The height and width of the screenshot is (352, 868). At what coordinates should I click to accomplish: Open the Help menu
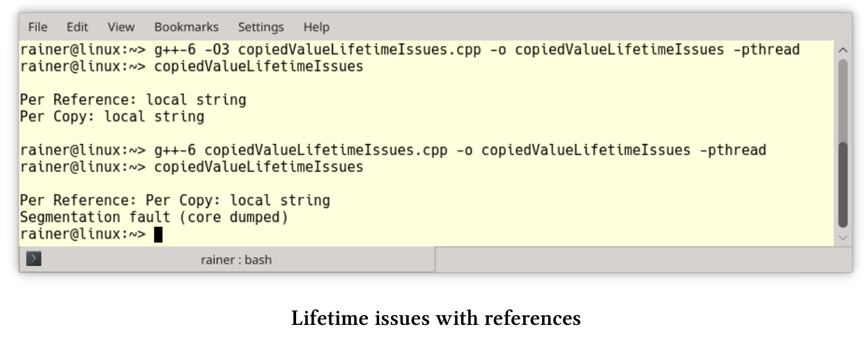316,27
